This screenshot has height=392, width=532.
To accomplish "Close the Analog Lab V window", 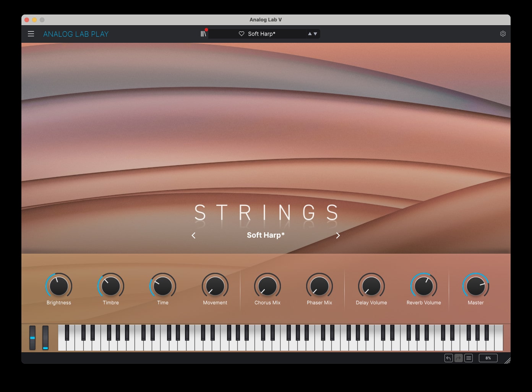I will click(27, 20).
